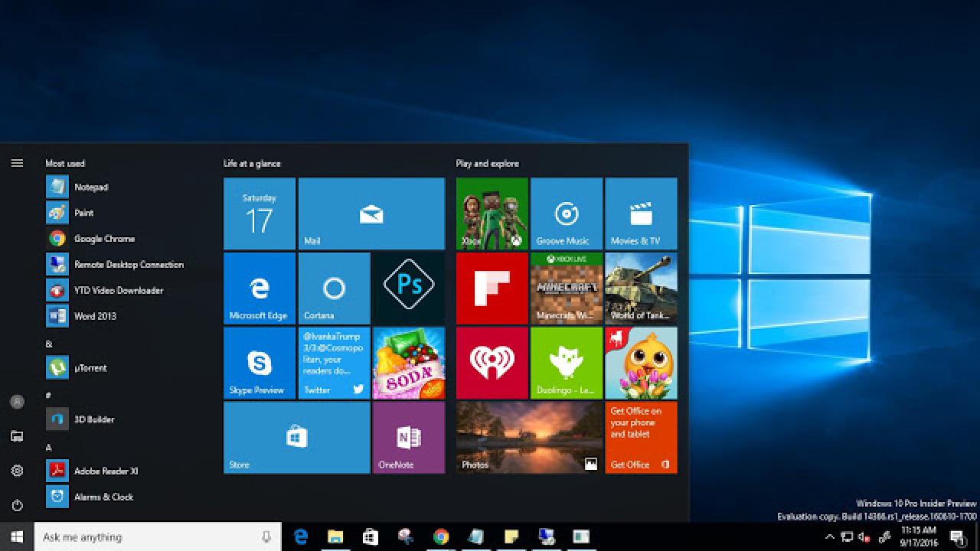Open Settings gear in Start sidebar
The width and height of the screenshot is (980, 551).
[17, 471]
